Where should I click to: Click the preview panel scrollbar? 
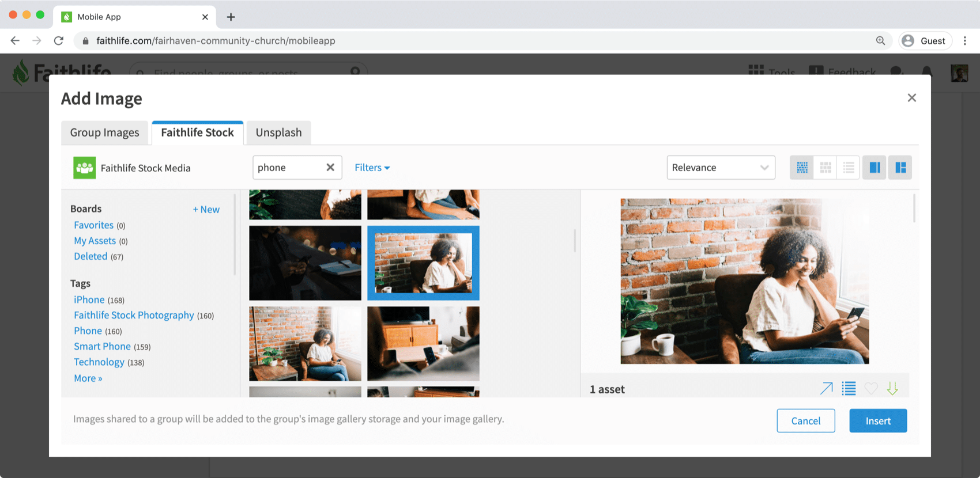click(914, 208)
